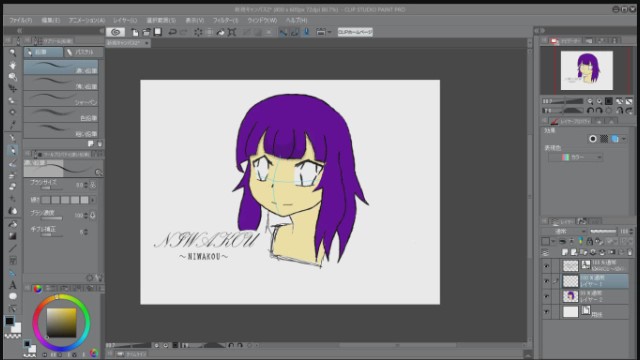
Task: Select the Zoom magnifier tool
Action: click(x=13, y=53)
